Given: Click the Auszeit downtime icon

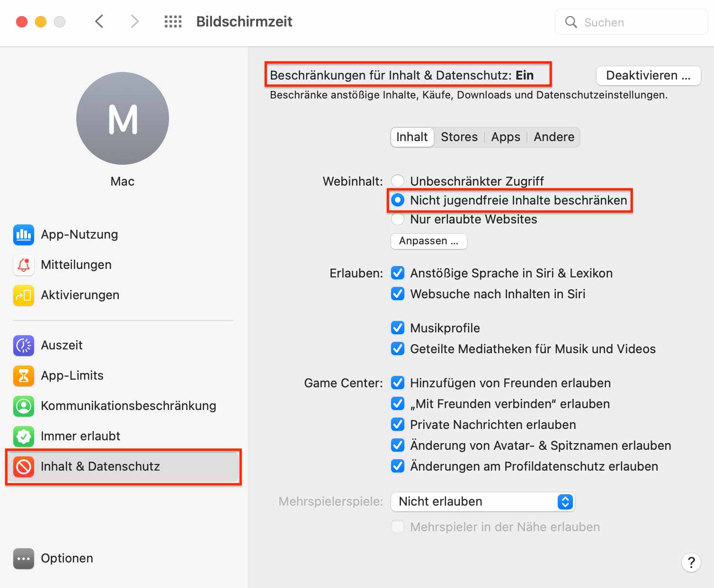Looking at the screenshot, I should pyautogui.click(x=24, y=346).
